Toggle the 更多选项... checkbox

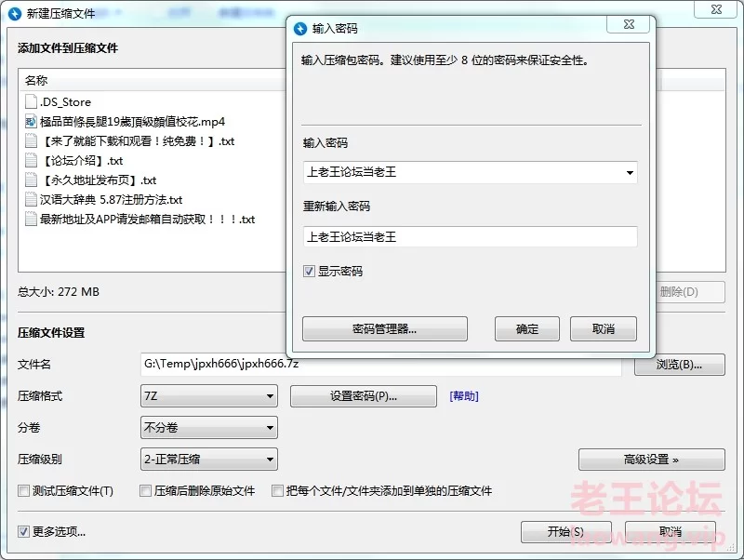(23, 531)
